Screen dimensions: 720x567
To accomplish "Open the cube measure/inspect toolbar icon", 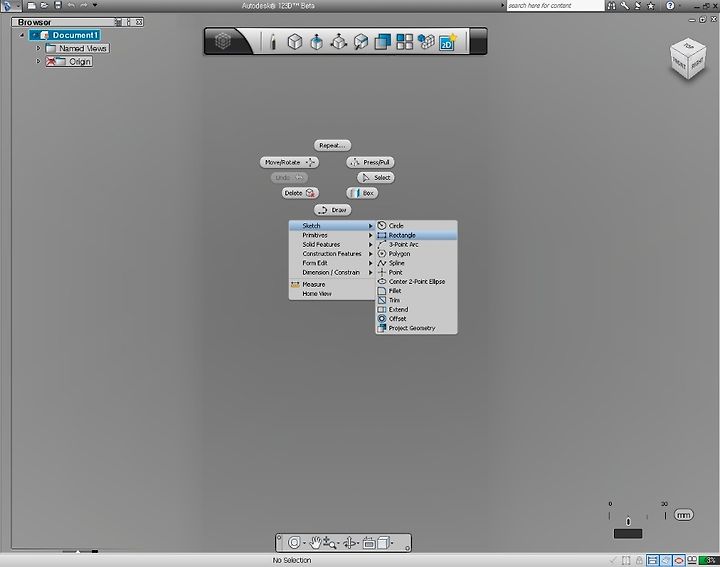I will pyautogui.click(x=361, y=42).
